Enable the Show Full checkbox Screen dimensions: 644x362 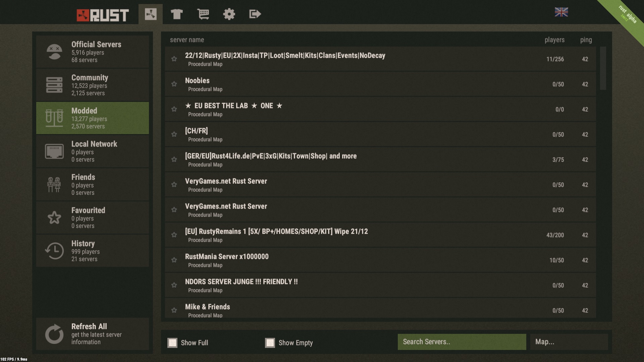tap(172, 343)
